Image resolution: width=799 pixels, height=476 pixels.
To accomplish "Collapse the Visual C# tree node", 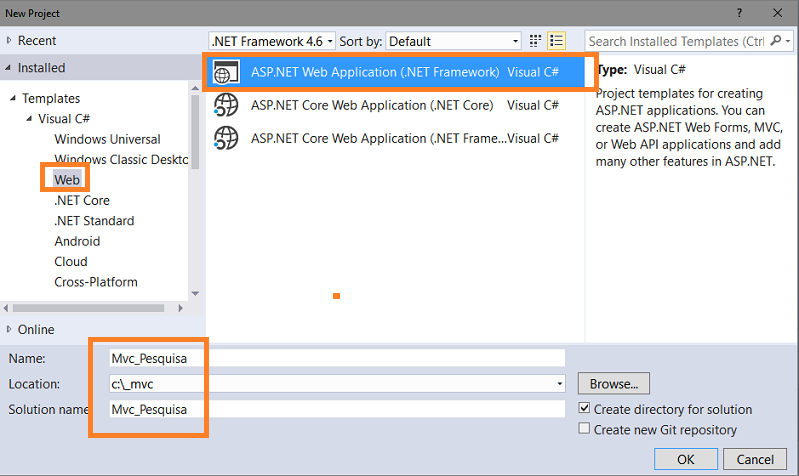I will (30, 119).
